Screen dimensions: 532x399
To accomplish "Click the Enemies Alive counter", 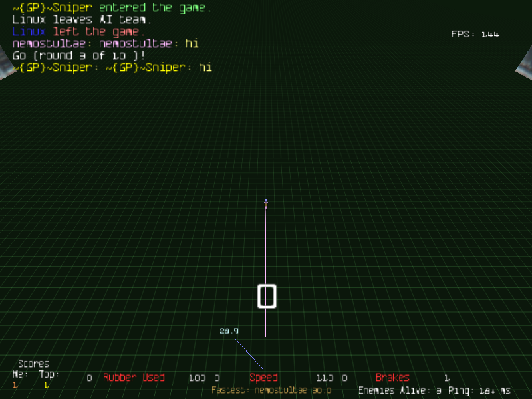I will click(399, 390).
